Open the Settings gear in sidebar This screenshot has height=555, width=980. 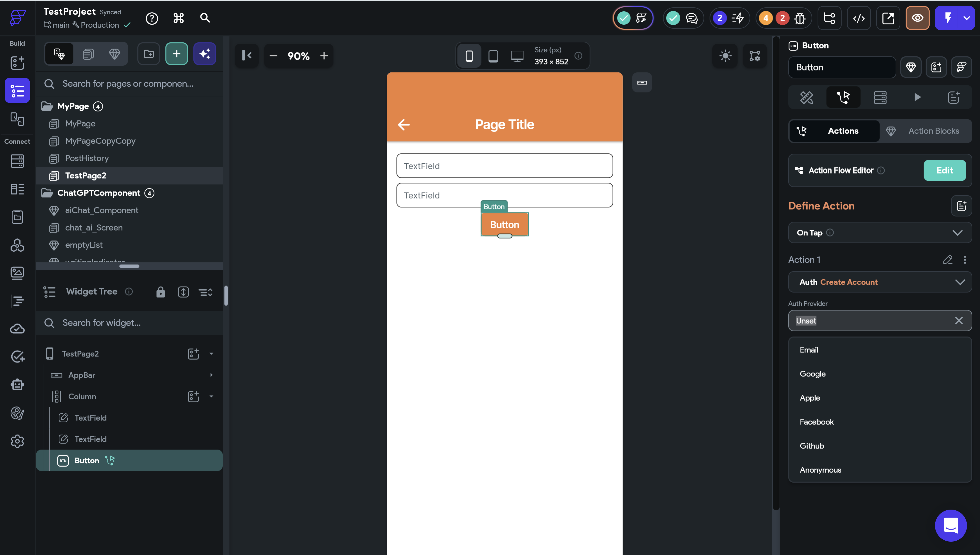click(x=17, y=441)
